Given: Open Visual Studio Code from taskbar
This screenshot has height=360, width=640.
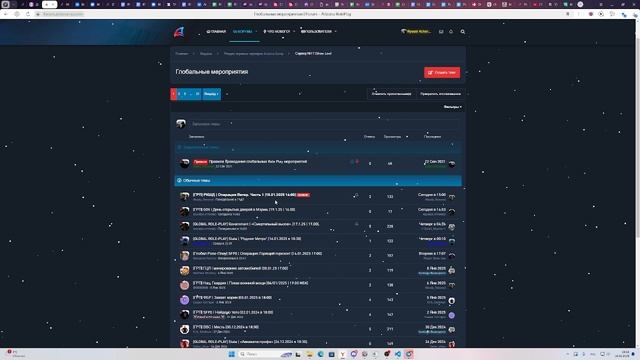Looking at the screenshot, I should [x=398, y=354].
